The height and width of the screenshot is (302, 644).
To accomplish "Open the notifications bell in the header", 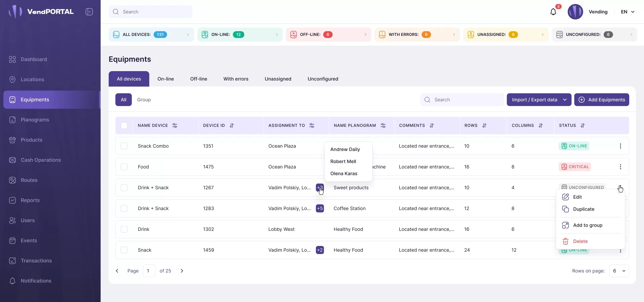I will pyautogui.click(x=553, y=12).
